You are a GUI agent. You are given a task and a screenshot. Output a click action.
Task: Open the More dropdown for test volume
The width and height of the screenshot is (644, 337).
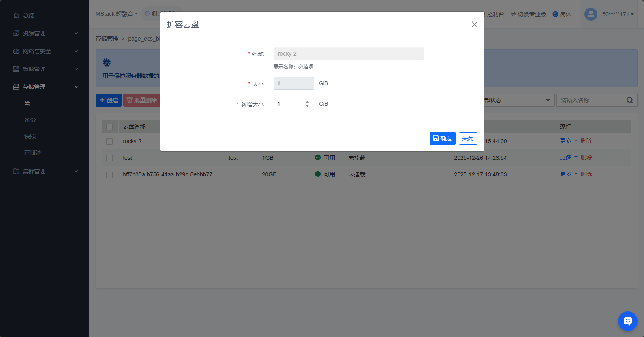coord(568,157)
